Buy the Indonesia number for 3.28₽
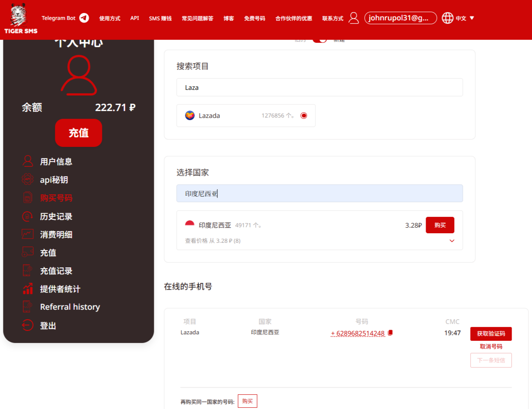Viewport: 532px width, 409px height. [x=440, y=225]
